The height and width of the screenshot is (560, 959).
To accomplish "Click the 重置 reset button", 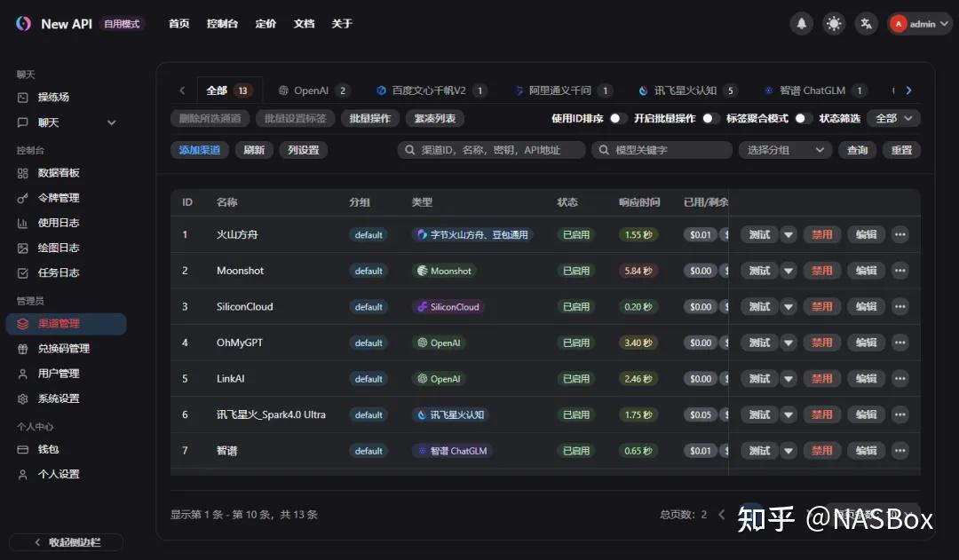I will (x=901, y=150).
